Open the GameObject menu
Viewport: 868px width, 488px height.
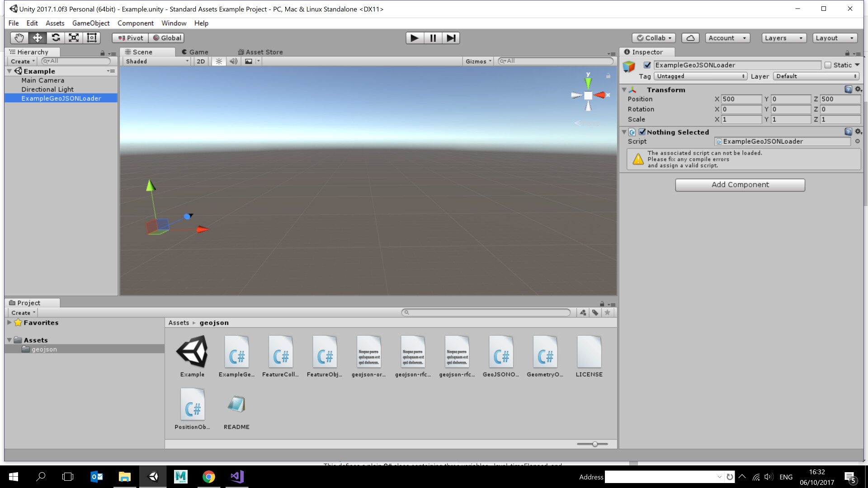pyautogui.click(x=90, y=23)
